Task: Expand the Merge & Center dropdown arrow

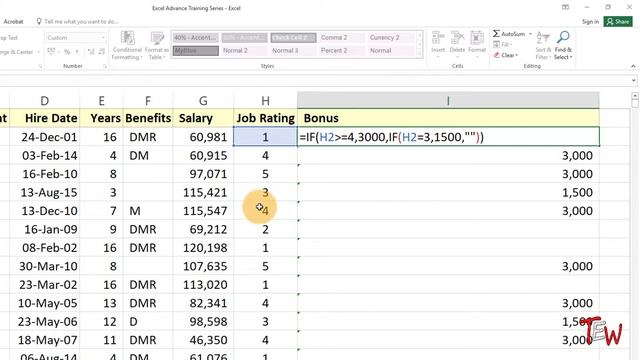Action: coord(38,52)
